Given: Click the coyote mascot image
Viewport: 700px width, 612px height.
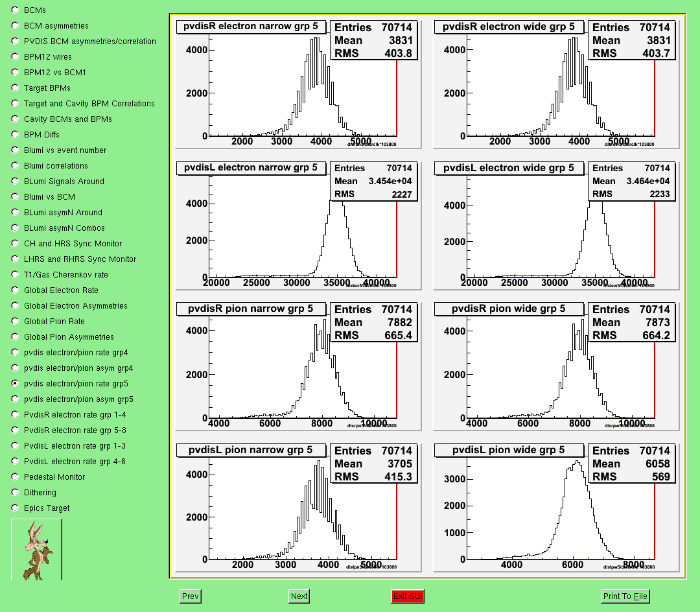Looking at the screenshot, I should [x=36, y=550].
